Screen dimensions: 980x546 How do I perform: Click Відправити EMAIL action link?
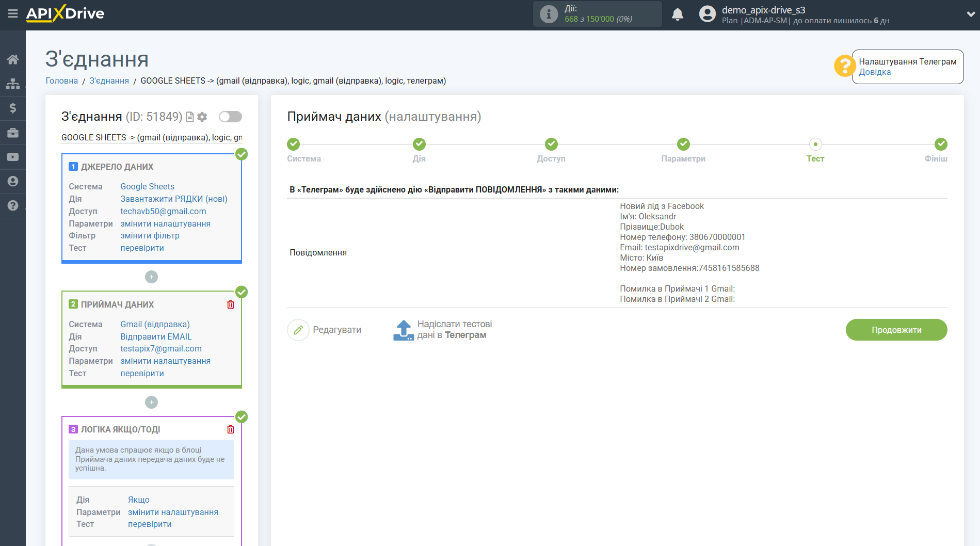[156, 336]
